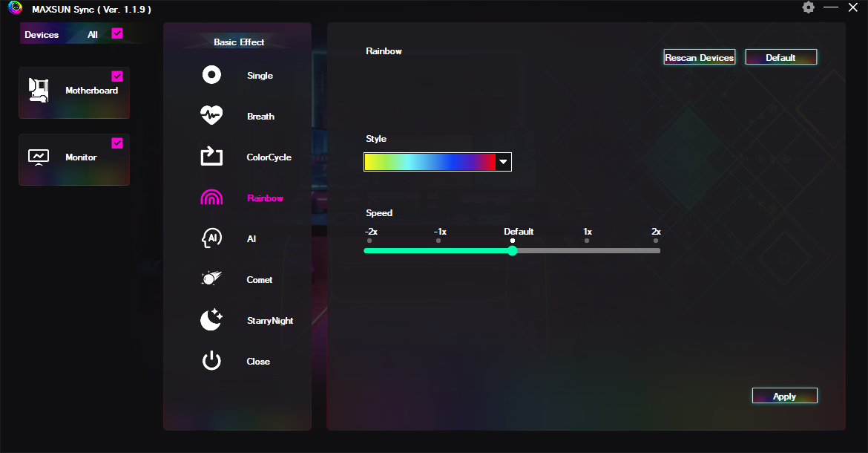The image size is (868, 453).
Task: Click the Default button
Action: click(x=780, y=58)
